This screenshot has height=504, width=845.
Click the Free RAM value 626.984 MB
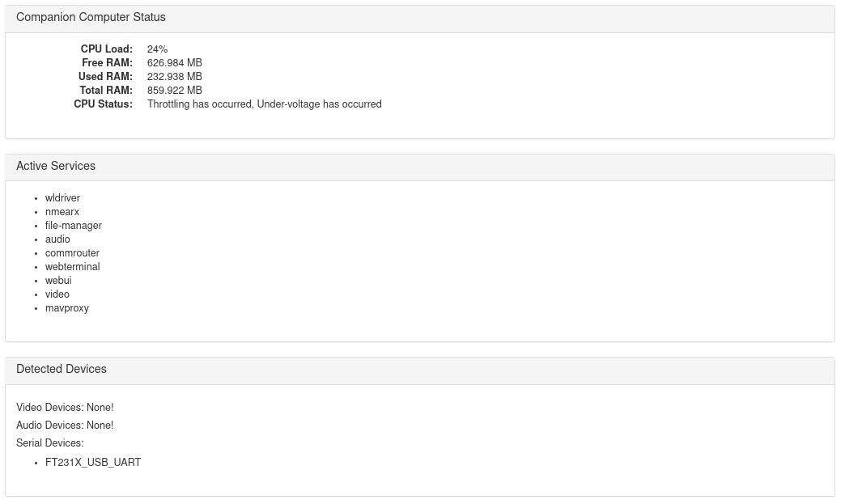175,63
